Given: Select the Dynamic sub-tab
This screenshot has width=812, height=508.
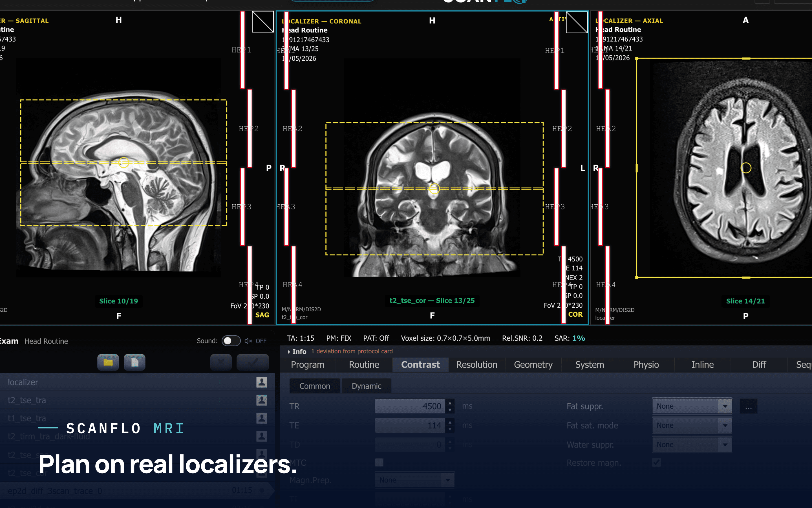Looking at the screenshot, I should coord(367,386).
